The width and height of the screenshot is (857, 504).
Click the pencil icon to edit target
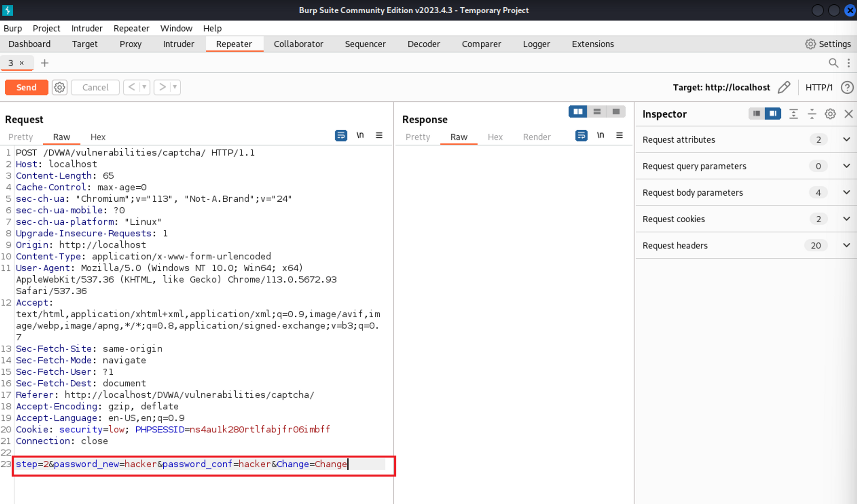point(784,87)
